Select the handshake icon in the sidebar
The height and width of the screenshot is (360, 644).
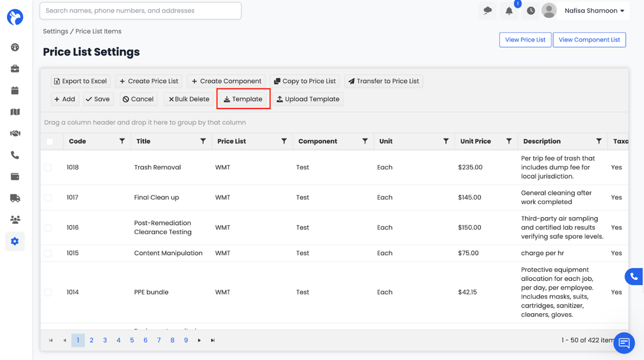[14, 133]
